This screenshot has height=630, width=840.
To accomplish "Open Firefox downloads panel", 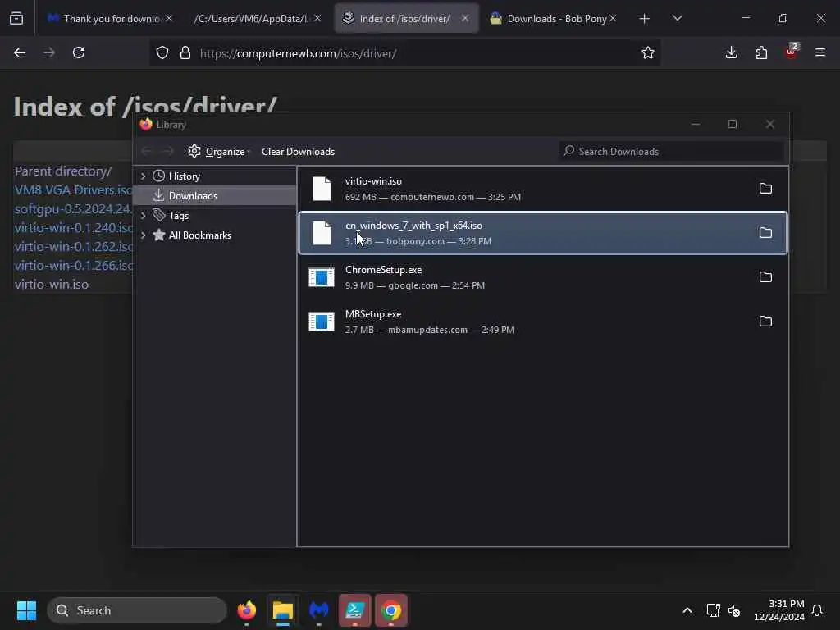I will coord(731,53).
